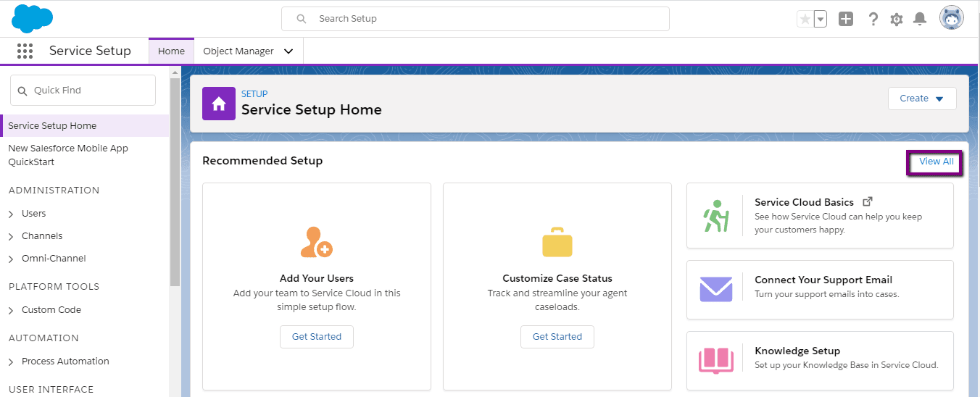Click the Quick Find input field
The image size is (980, 397).
(83, 91)
